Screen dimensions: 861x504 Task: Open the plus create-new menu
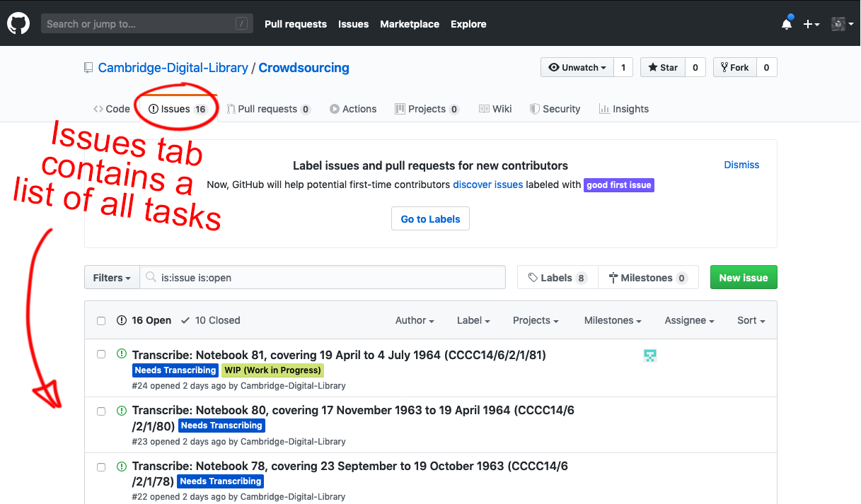pyautogui.click(x=811, y=24)
